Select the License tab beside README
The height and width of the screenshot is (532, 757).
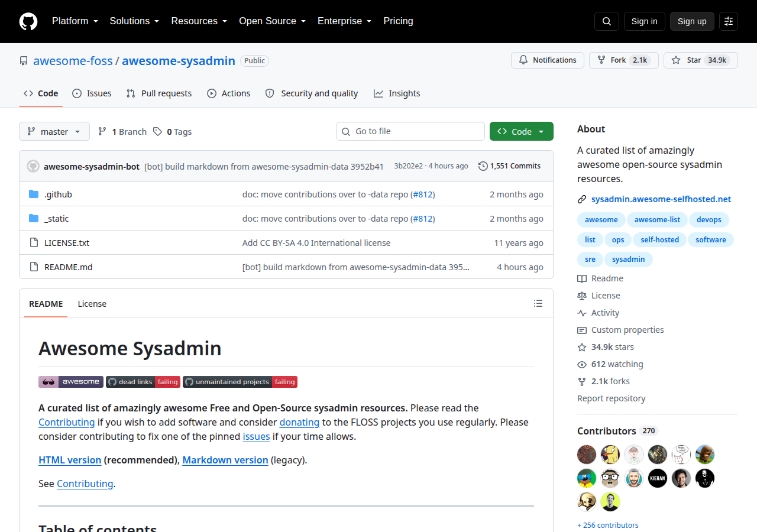click(92, 304)
